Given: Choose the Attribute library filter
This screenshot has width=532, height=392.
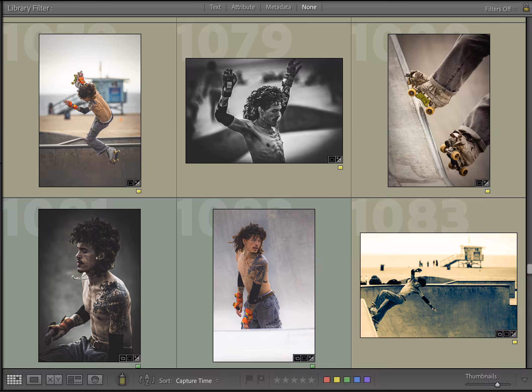Looking at the screenshot, I should (x=243, y=7).
